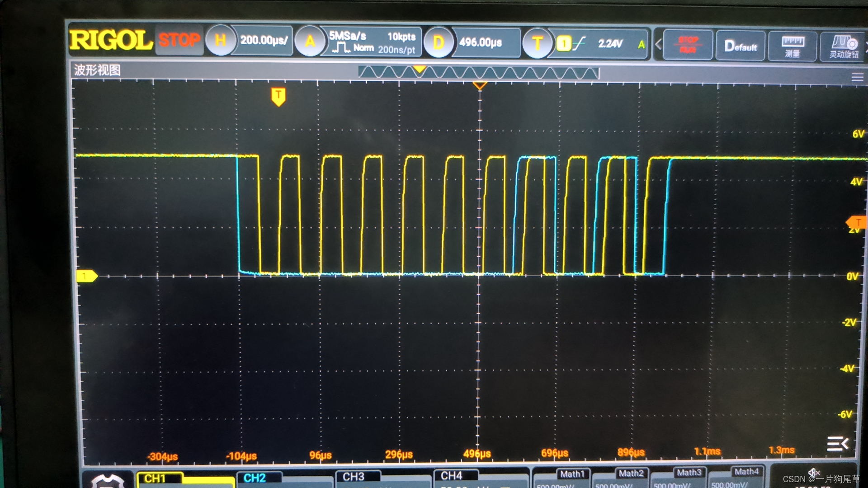The width and height of the screenshot is (868, 488).
Task: Tap the round A acquisition icon
Action: point(310,42)
